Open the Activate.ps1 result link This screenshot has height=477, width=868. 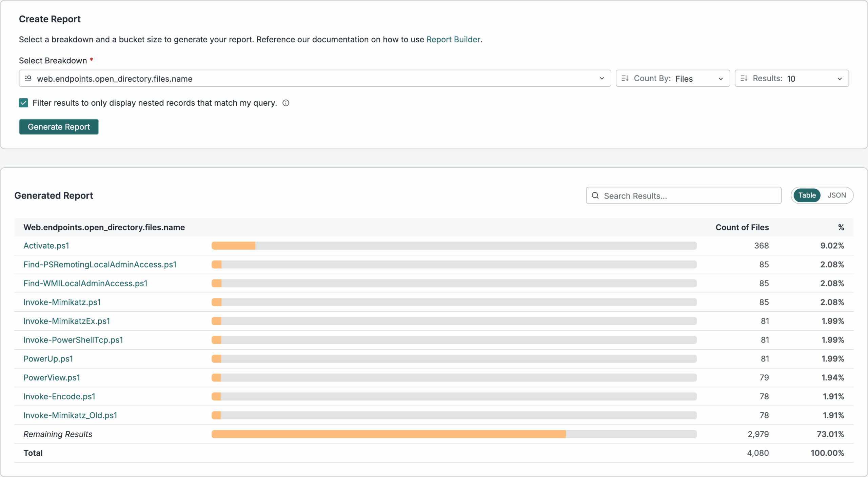[46, 246]
